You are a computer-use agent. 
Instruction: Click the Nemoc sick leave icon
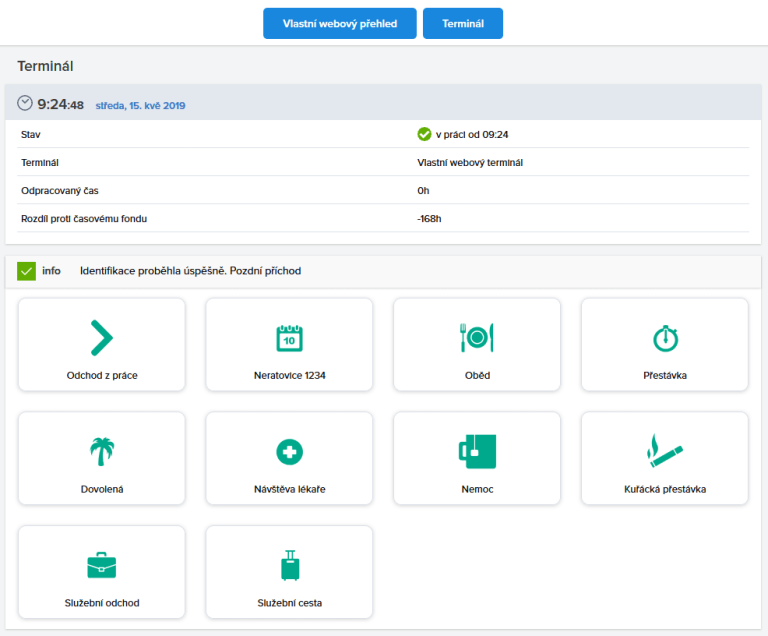(x=477, y=452)
